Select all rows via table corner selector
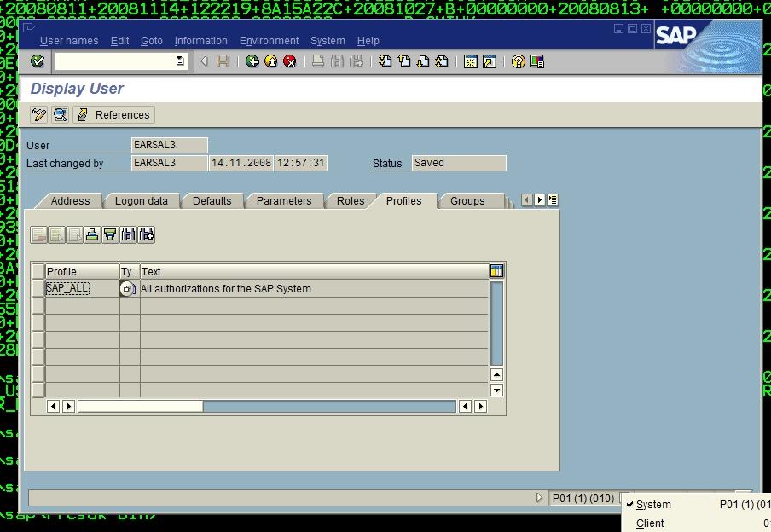771x532 pixels. pos(38,271)
